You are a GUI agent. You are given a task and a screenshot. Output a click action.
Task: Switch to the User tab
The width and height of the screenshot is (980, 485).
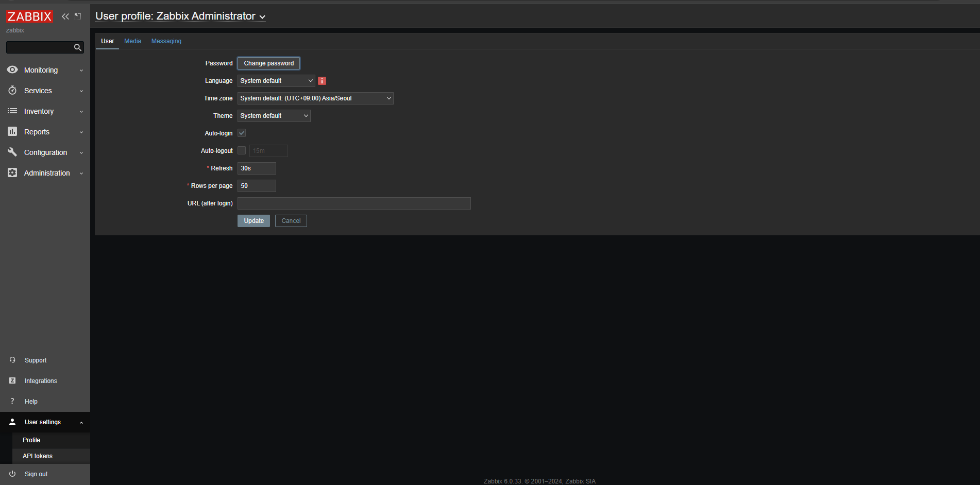(108, 41)
